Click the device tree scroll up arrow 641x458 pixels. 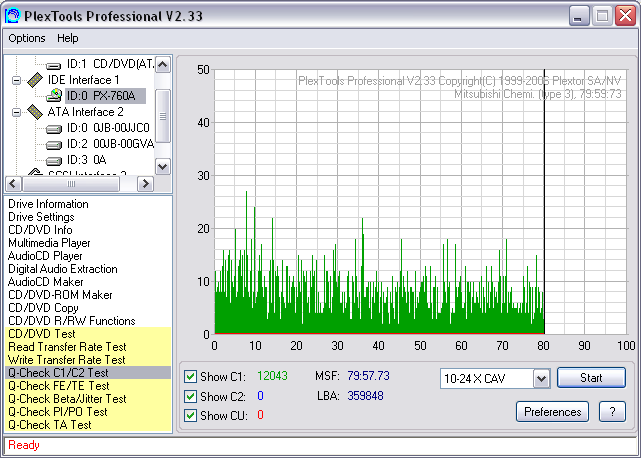coord(163,64)
